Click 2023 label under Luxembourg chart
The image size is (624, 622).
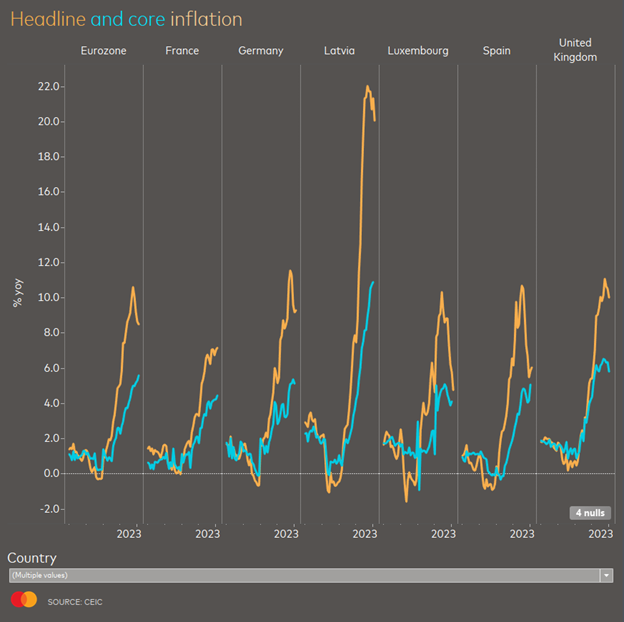point(443,534)
